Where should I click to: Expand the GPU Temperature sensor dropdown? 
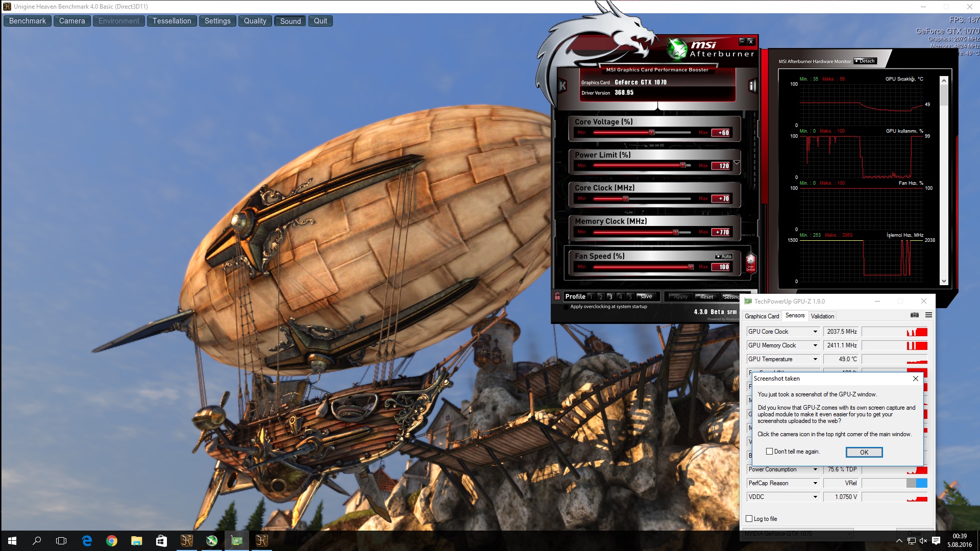815,359
